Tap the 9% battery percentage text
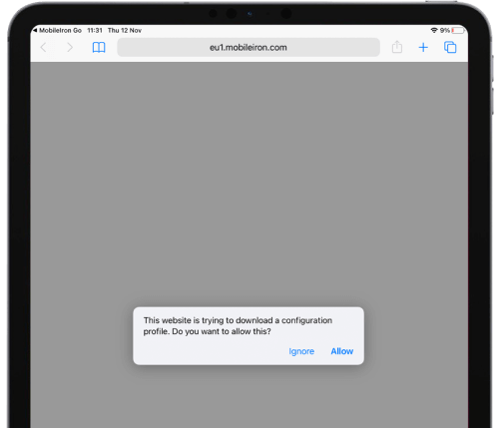Viewport: 504px width, 428px height. 445,30
